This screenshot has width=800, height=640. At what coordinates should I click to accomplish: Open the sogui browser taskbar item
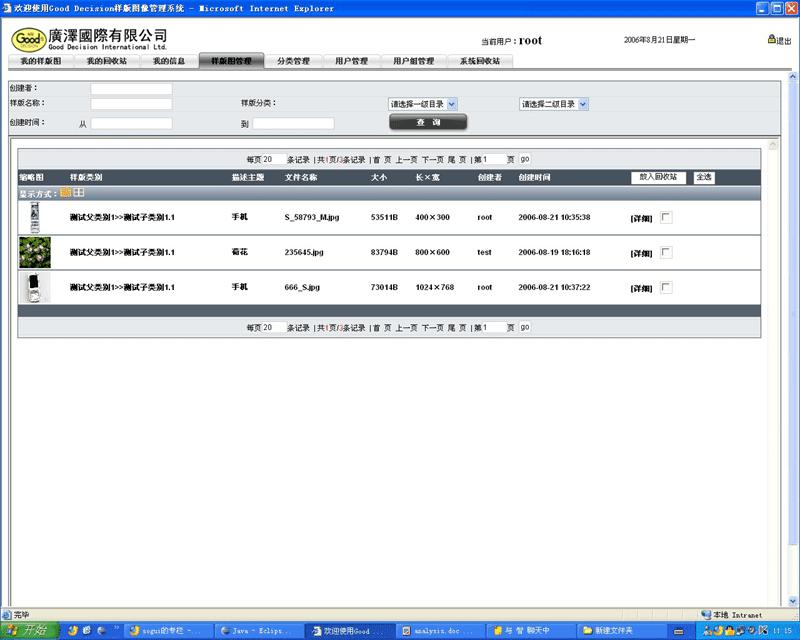pos(168,631)
